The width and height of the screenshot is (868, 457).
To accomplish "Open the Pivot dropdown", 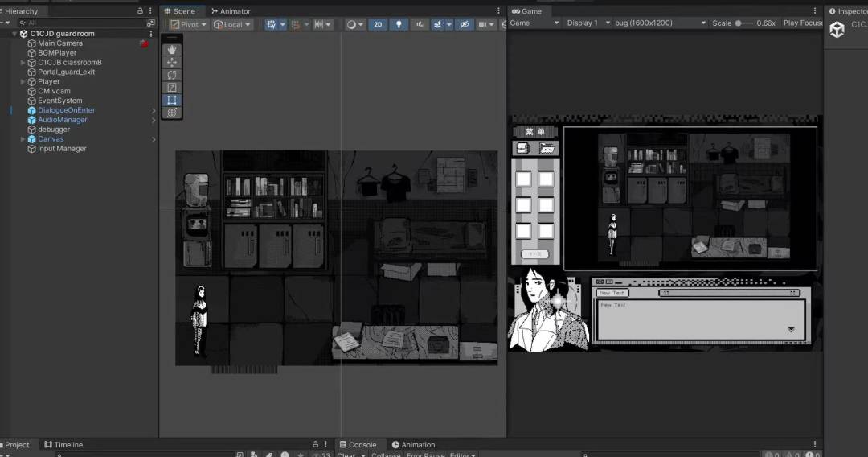I will [189, 25].
